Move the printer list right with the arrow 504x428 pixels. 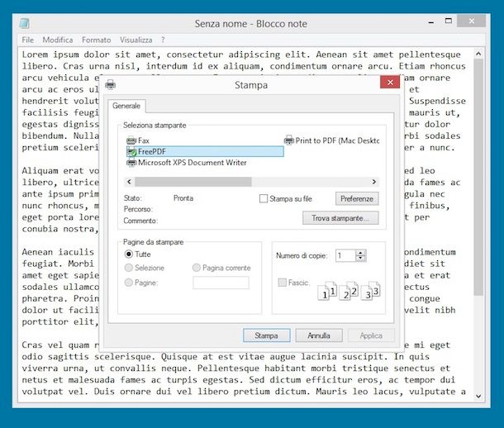[373, 182]
